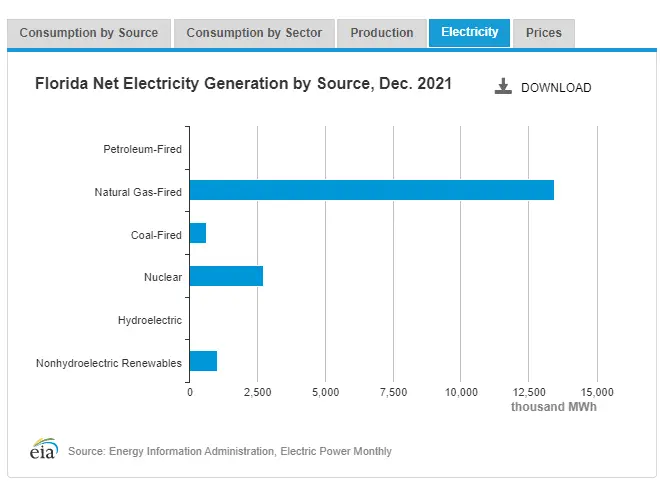The image size is (660, 484).
Task: Select the Production tab
Action: [382, 33]
